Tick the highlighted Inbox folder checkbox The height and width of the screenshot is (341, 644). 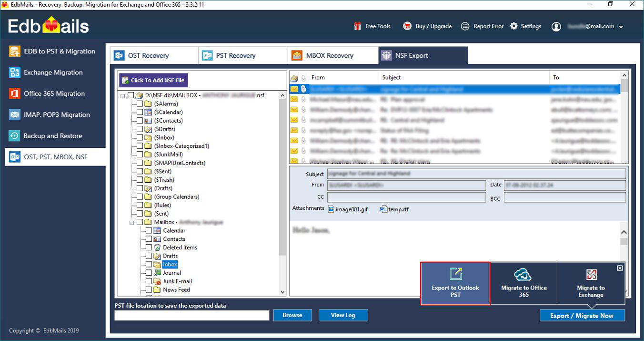[149, 264]
